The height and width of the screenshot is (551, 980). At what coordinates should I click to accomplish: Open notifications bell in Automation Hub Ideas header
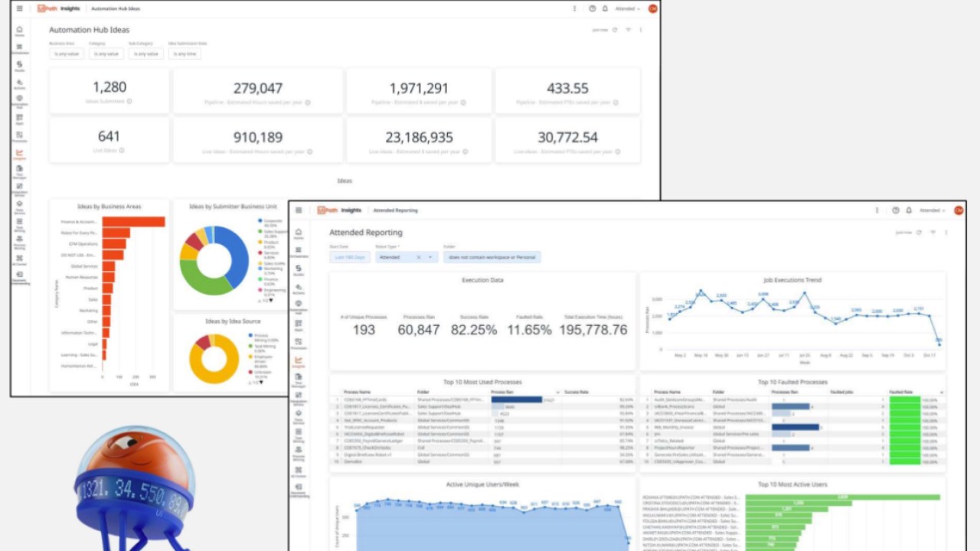(x=605, y=8)
